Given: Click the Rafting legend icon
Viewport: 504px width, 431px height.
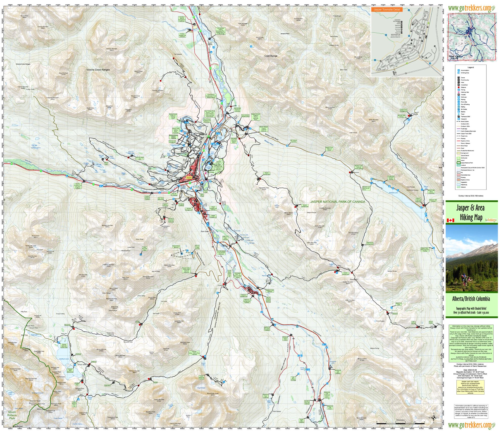Looking at the screenshot, I should click(x=459, y=107).
